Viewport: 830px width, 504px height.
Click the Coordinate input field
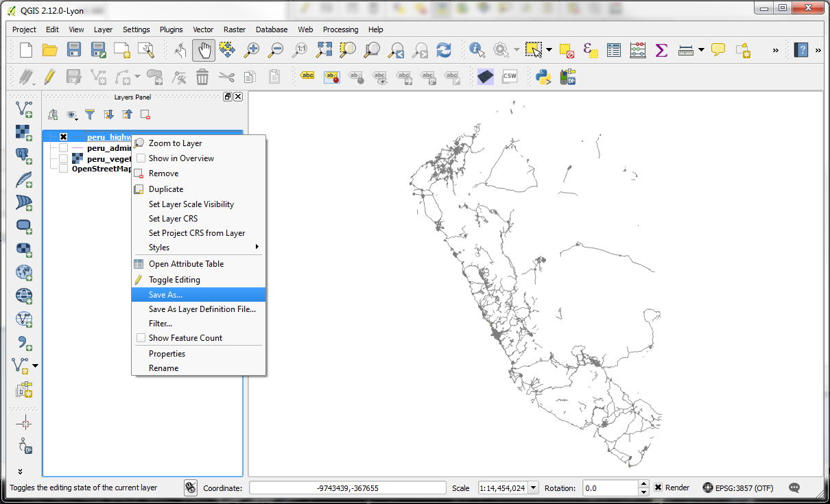[x=347, y=488]
